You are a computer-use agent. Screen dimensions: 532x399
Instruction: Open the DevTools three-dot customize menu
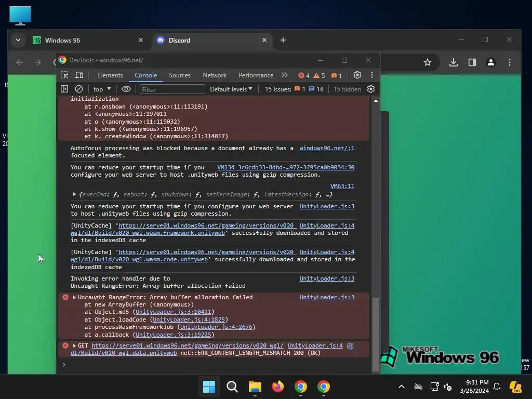click(372, 75)
